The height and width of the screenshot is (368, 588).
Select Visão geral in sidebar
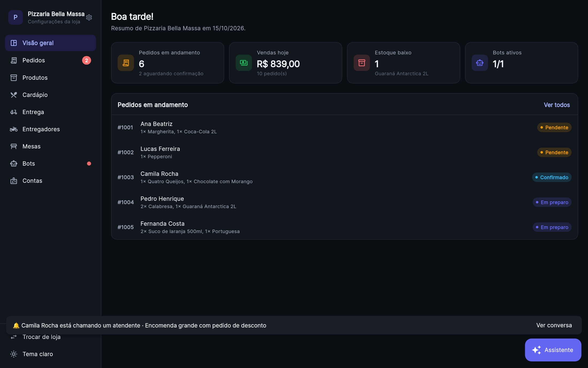point(50,43)
